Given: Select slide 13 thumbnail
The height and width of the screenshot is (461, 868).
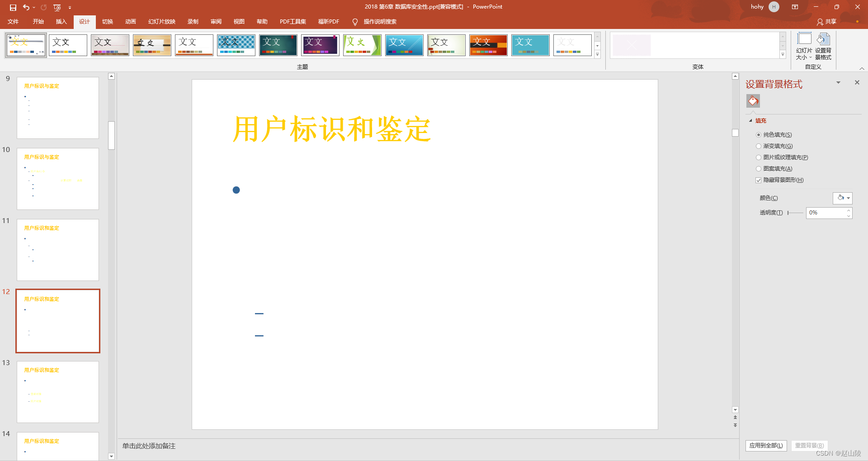Looking at the screenshot, I should pyautogui.click(x=58, y=392).
